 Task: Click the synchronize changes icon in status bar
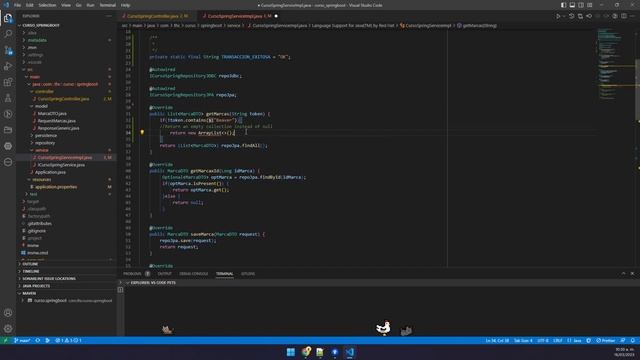[38, 340]
